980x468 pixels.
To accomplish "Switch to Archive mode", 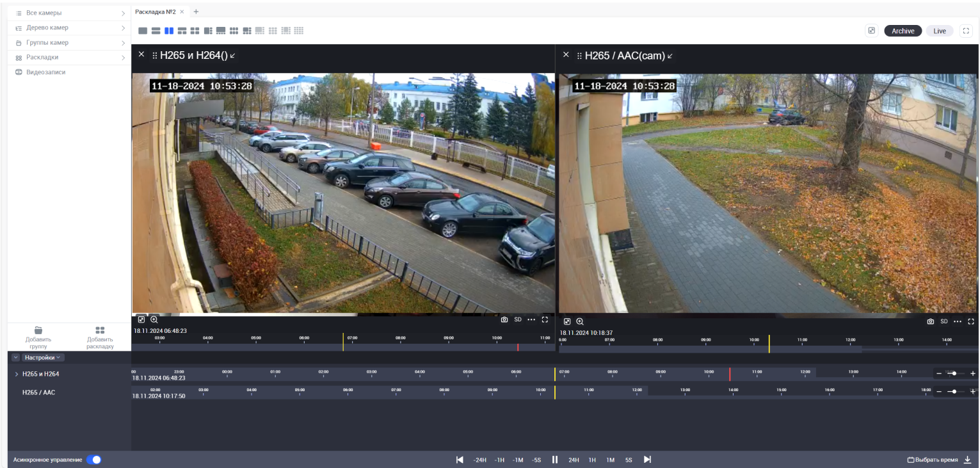I will [x=903, y=31].
